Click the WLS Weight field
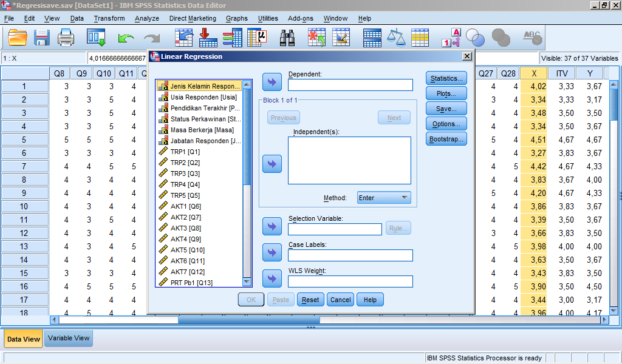The image size is (622, 364). pyautogui.click(x=350, y=281)
